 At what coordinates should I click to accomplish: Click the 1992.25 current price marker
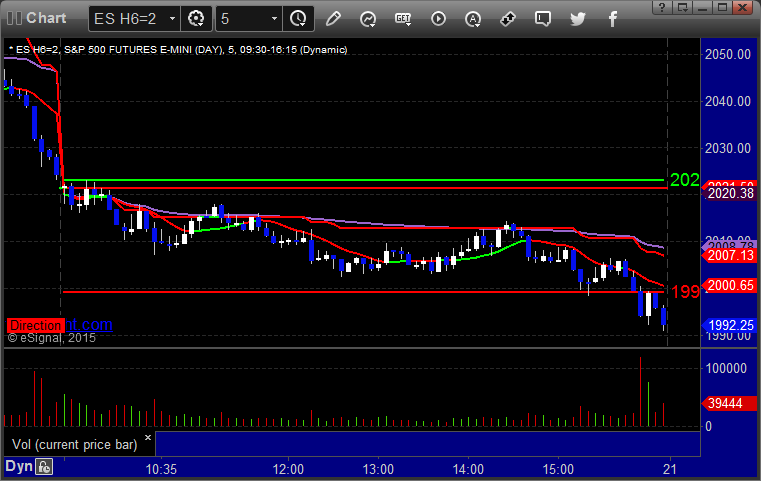tap(730, 325)
